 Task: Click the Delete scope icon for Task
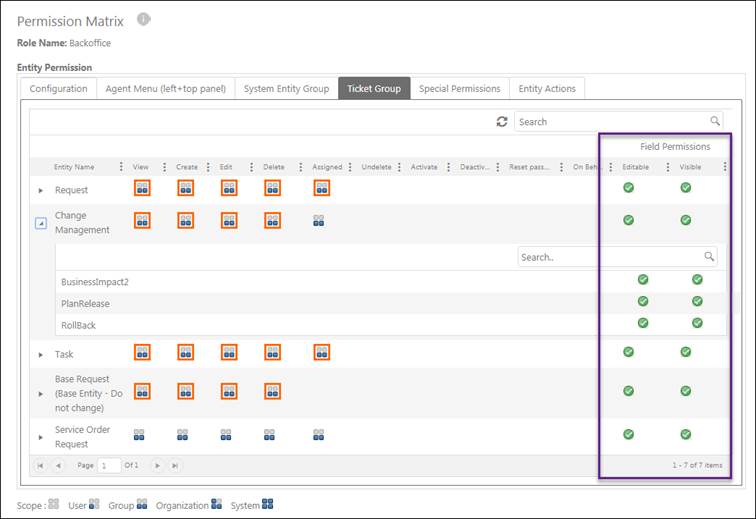[x=273, y=352]
